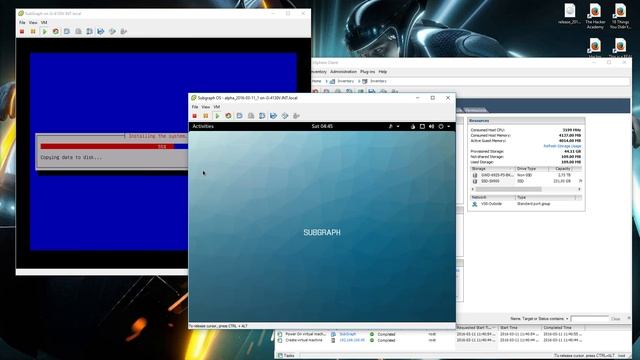The image size is (640, 360).
Task: Click the release file icon on the desktop
Action: pyautogui.click(x=570, y=11)
